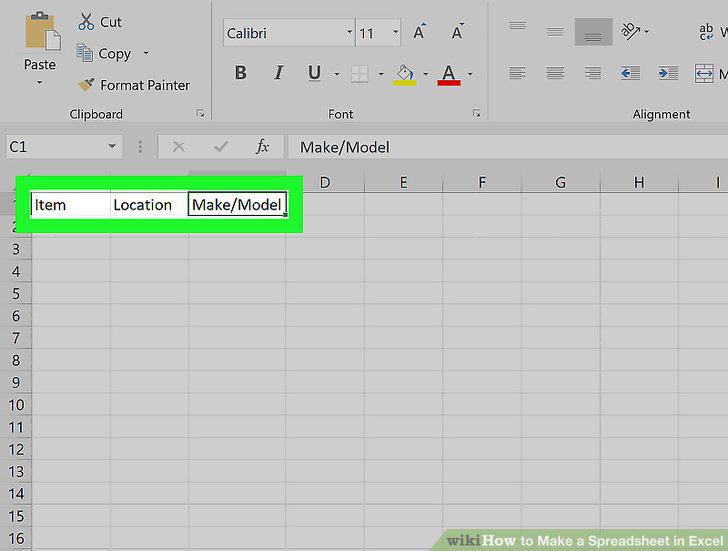Screen dimensions: 728x551
Task: Select column D header
Action: pos(325,183)
